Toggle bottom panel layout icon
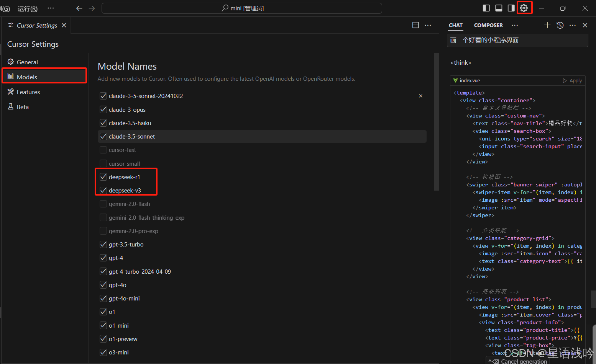The image size is (596, 364). point(499,8)
